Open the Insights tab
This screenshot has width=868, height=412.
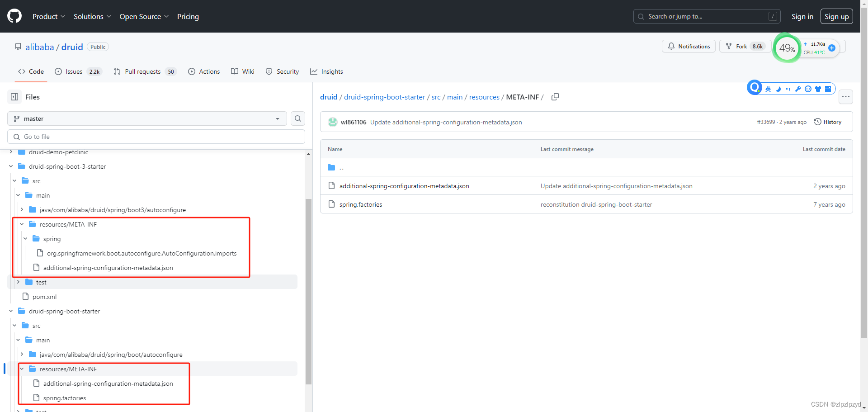(x=326, y=71)
